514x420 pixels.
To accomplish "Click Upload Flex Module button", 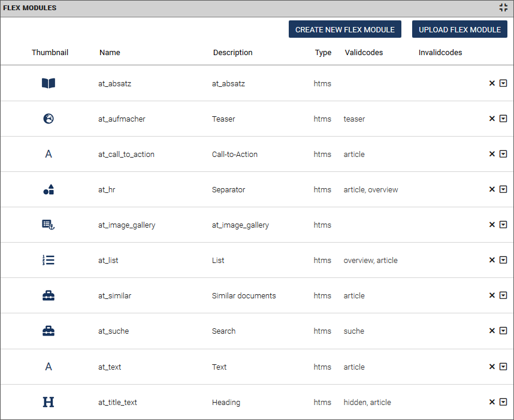I will point(459,29).
